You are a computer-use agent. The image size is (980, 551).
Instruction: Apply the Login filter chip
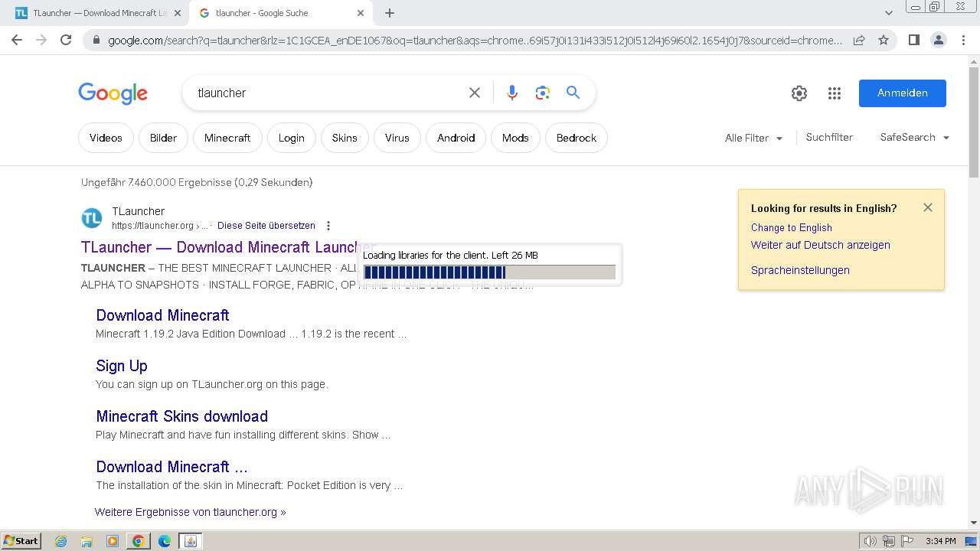tap(291, 138)
